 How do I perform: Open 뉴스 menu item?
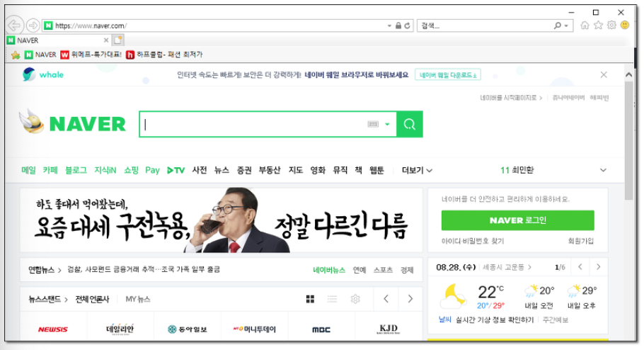pos(222,170)
